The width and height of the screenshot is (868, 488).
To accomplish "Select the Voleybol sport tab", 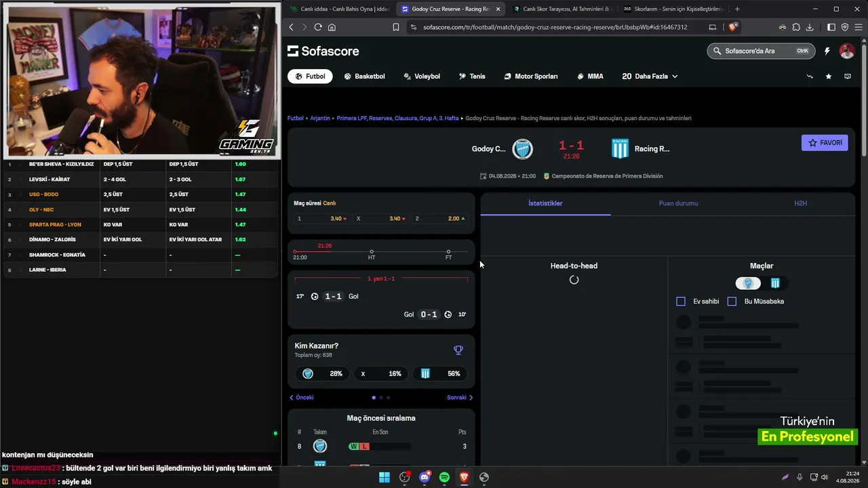I will pos(422,77).
